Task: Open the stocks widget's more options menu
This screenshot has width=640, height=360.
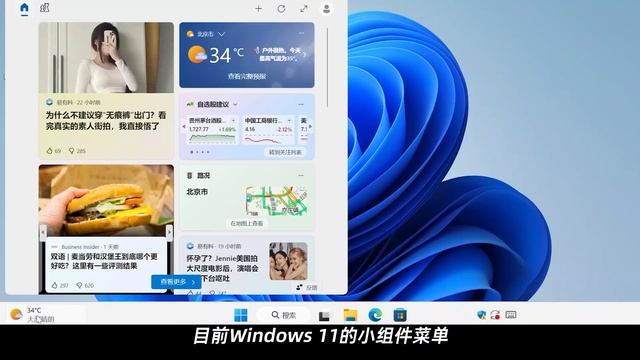Action: [x=301, y=104]
